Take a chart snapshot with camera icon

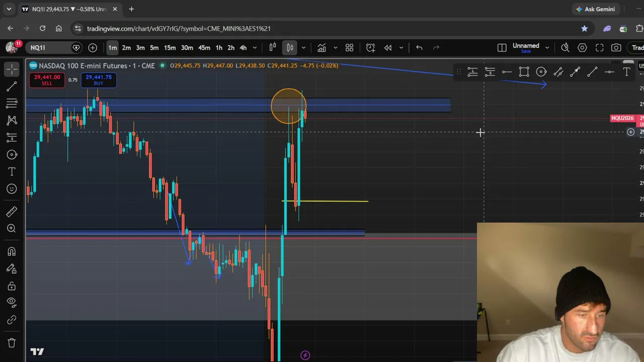pos(616,48)
